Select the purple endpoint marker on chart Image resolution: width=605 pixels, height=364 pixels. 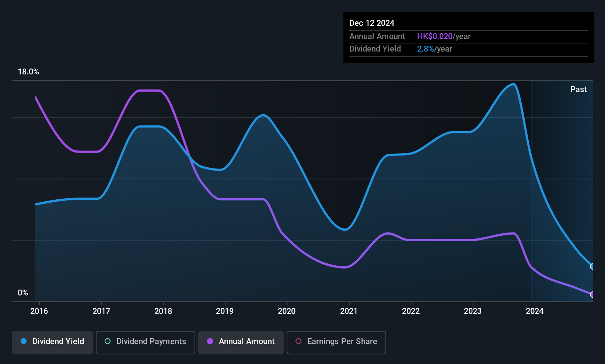click(592, 294)
